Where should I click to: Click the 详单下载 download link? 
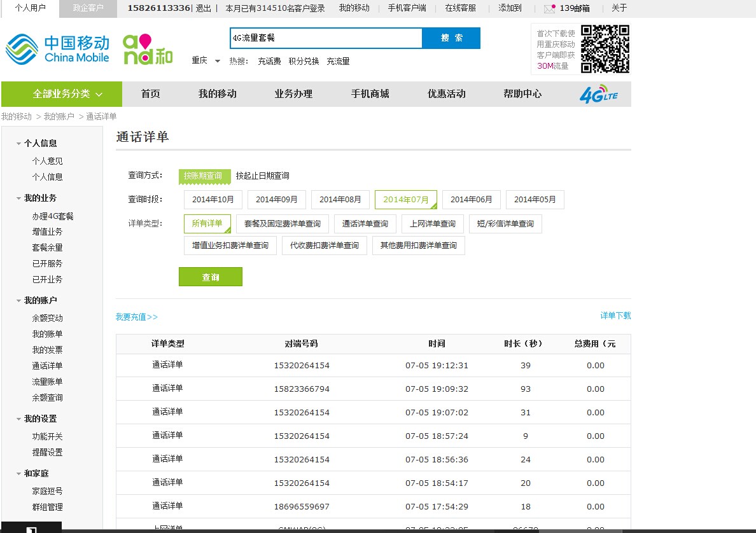615,316
